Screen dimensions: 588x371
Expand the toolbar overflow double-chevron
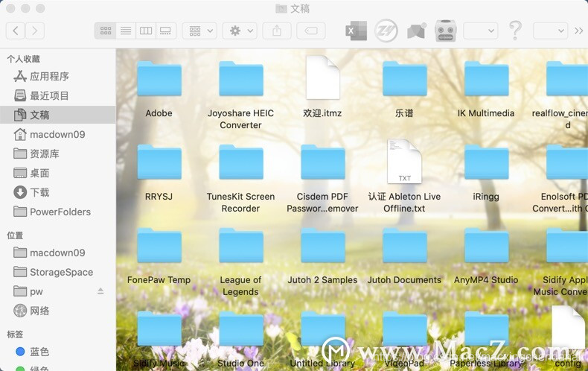pos(578,31)
